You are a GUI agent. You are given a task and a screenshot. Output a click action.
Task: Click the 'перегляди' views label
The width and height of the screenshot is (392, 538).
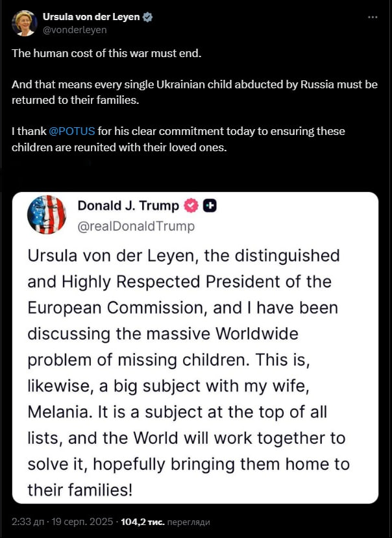click(189, 521)
